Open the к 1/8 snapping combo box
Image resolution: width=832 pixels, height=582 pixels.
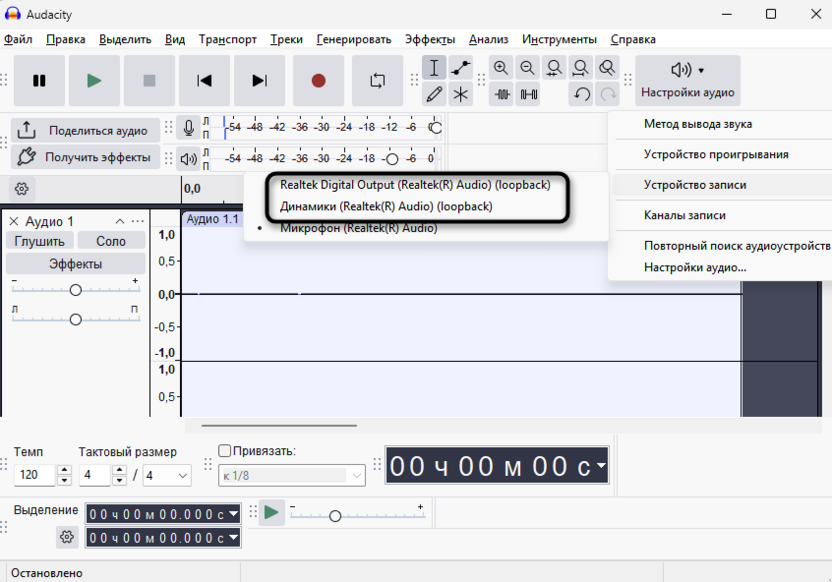pyautogui.click(x=292, y=475)
